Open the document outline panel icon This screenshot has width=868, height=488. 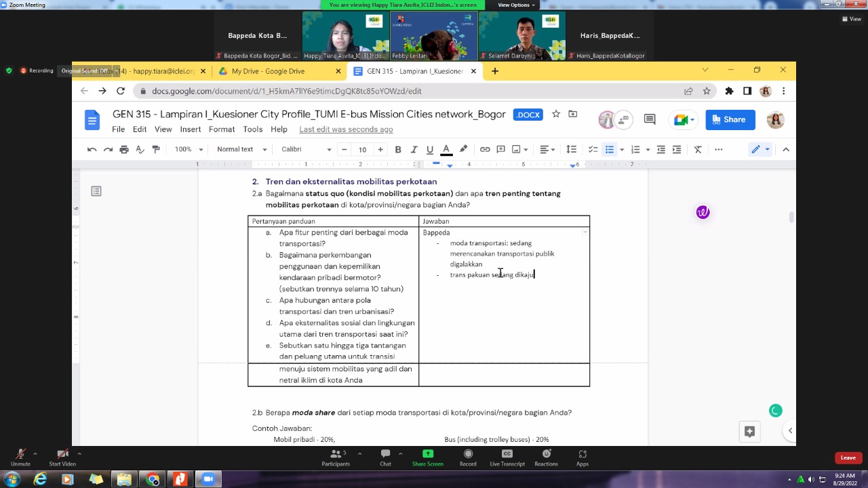(96, 192)
